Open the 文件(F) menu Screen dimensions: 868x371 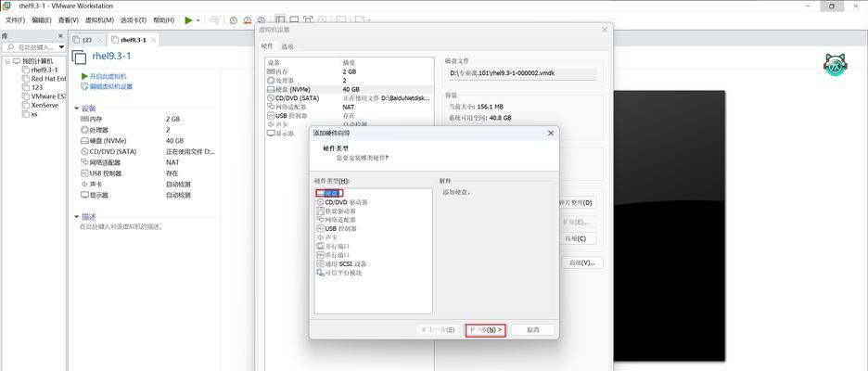(15, 19)
